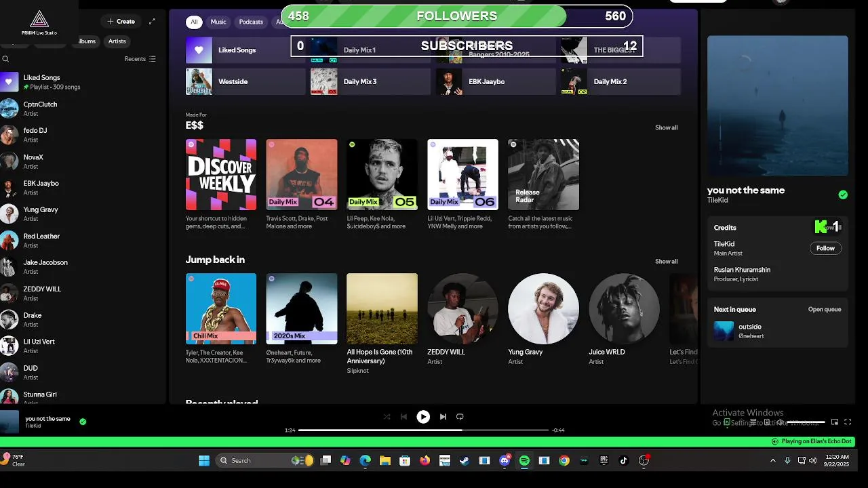Click the 'you not the same' title in bottom bar
868x488 pixels.
47,419
